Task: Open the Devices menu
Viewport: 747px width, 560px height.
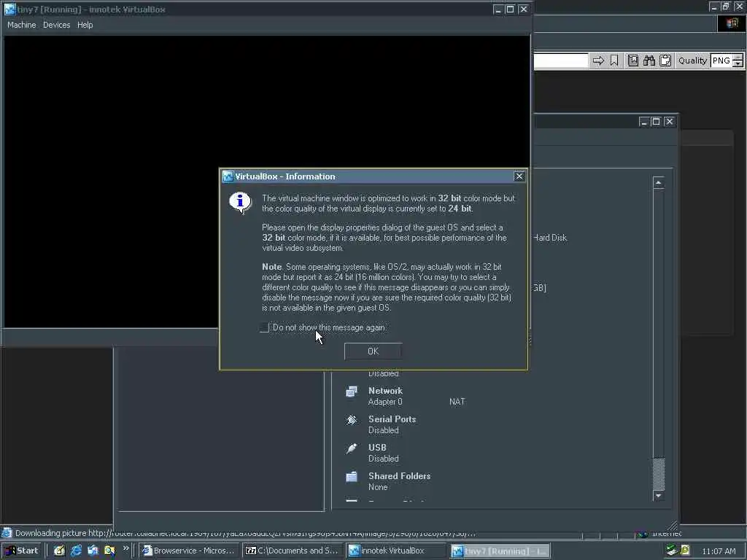Action: pyautogui.click(x=56, y=25)
